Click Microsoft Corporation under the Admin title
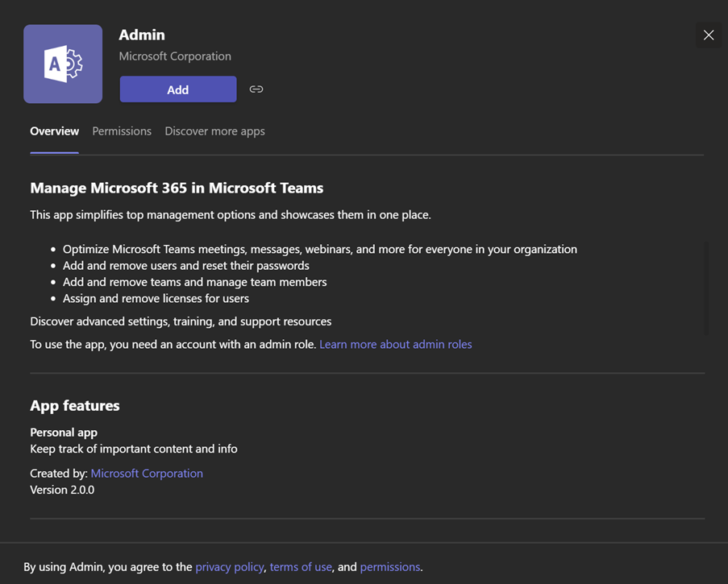 [175, 56]
